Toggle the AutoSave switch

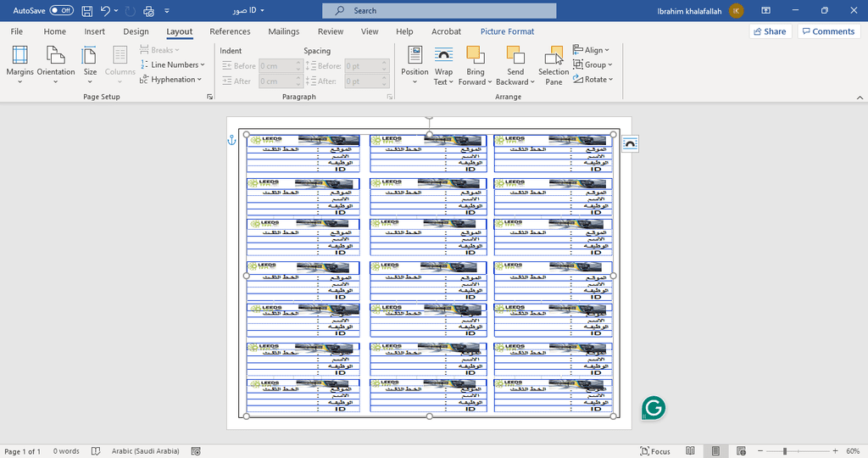pos(61,11)
